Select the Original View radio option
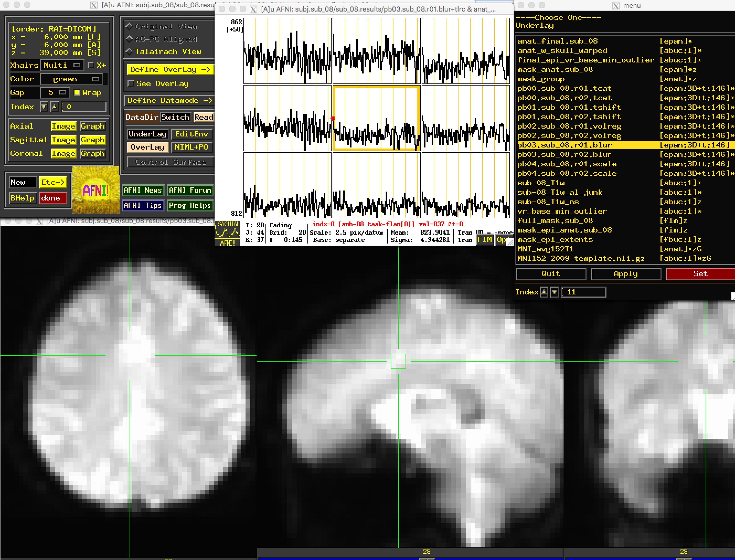The image size is (735, 560). tap(129, 26)
